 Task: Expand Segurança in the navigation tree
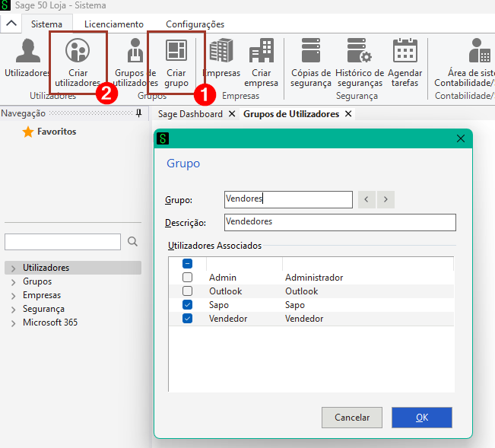(x=13, y=310)
